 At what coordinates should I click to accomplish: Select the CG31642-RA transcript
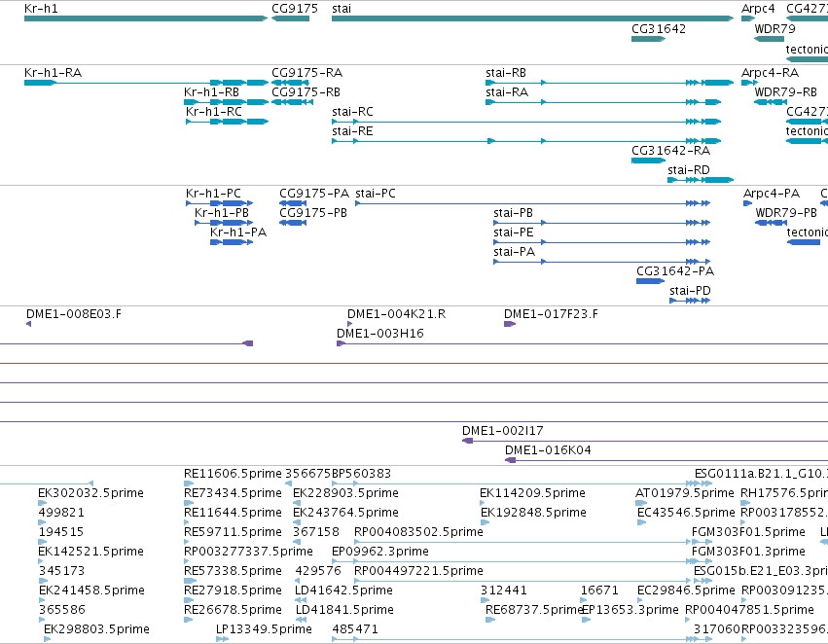(x=648, y=161)
